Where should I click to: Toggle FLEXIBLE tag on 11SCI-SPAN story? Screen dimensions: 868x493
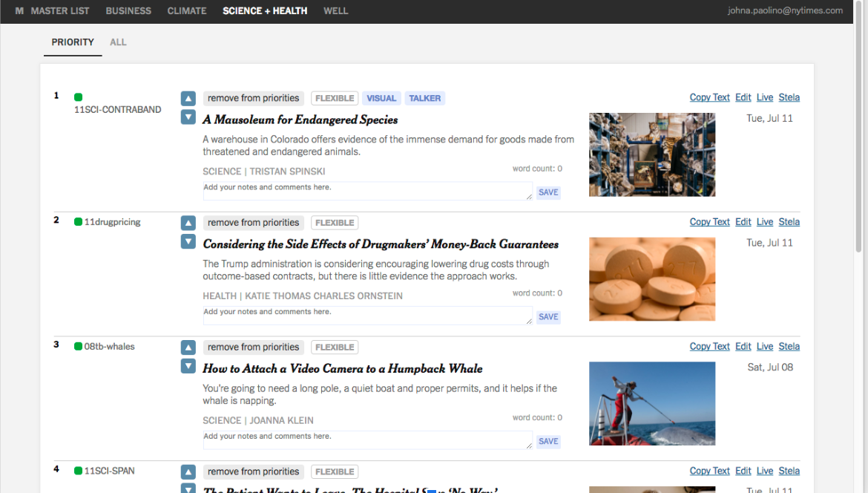(335, 472)
